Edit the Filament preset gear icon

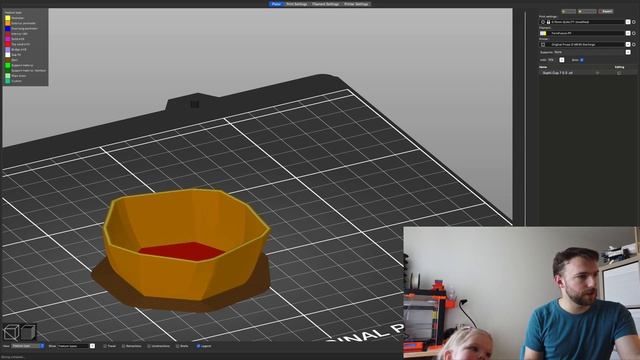point(634,33)
